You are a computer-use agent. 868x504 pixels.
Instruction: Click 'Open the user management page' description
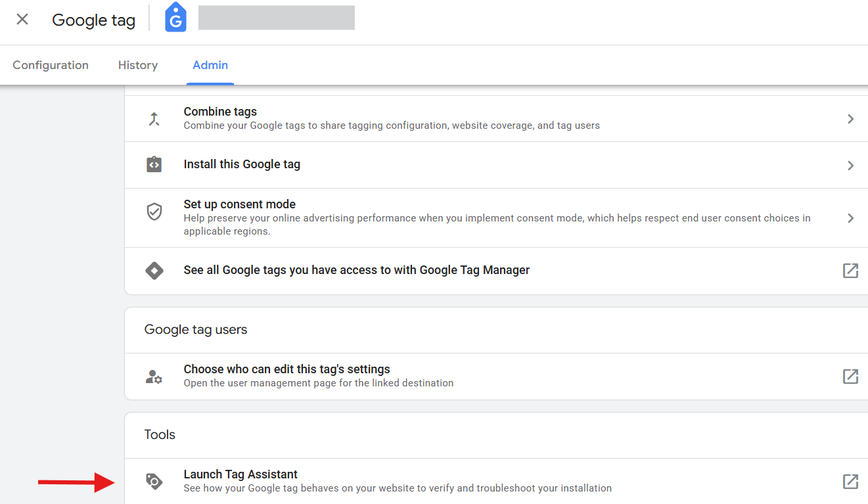(319, 383)
